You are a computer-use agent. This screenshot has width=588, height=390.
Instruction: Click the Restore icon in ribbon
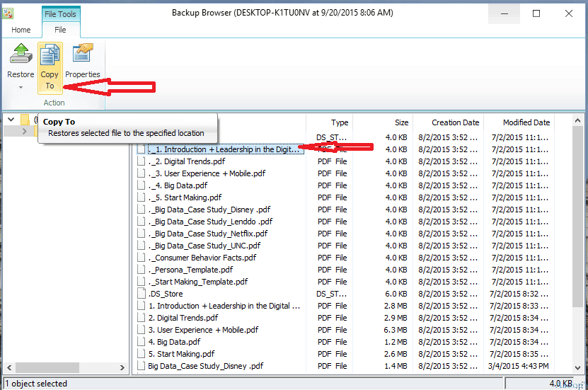(21, 54)
